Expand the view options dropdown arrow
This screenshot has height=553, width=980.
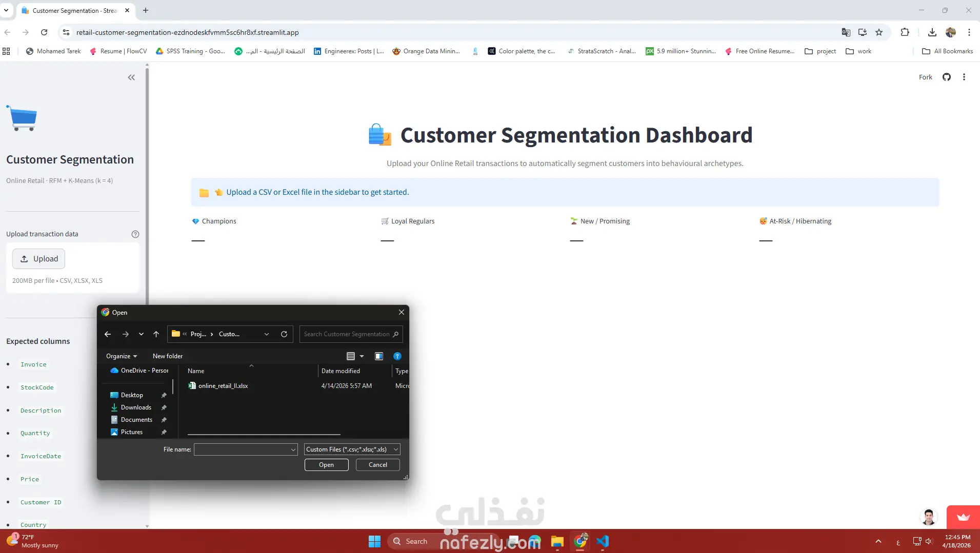(x=362, y=356)
